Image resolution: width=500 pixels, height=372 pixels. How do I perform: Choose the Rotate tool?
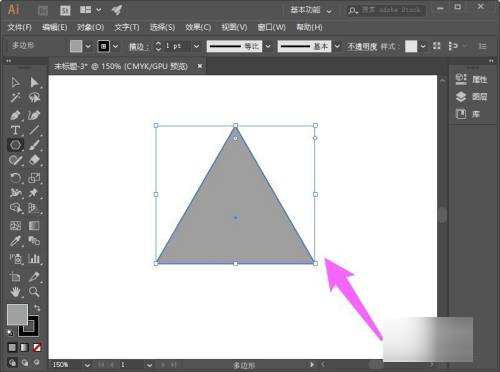coord(15,178)
